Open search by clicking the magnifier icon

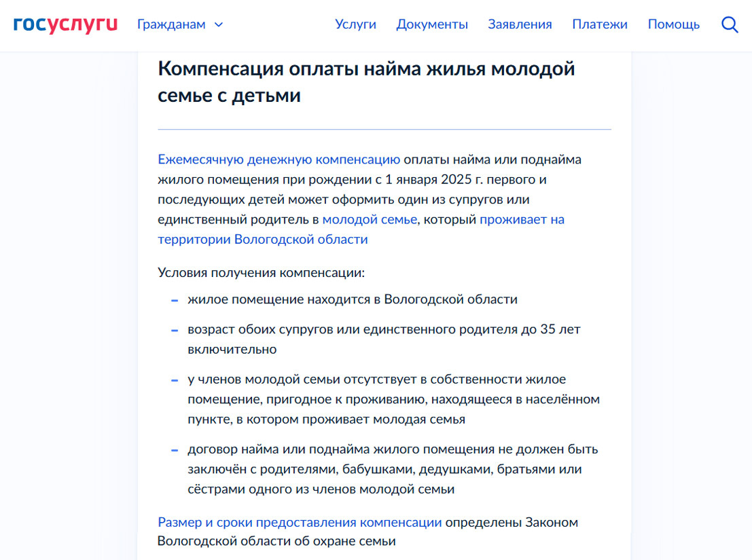tap(730, 24)
